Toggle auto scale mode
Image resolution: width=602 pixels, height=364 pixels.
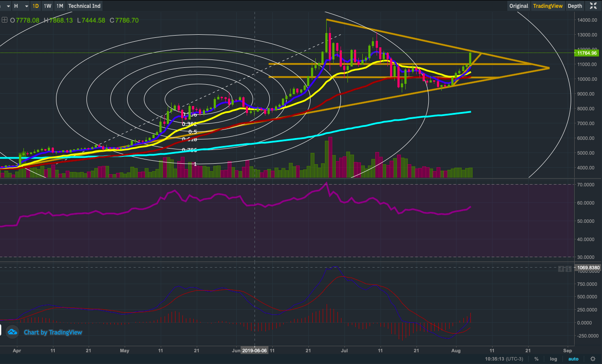click(x=573, y=359)
